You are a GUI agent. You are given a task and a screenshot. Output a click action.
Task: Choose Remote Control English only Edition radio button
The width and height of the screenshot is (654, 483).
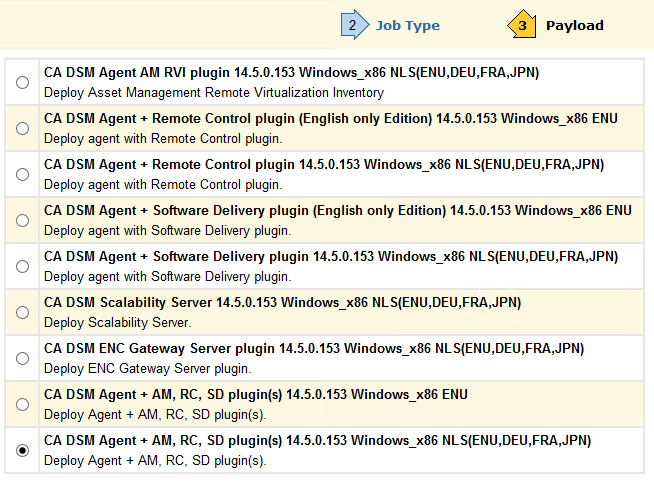tap(23, 129)
